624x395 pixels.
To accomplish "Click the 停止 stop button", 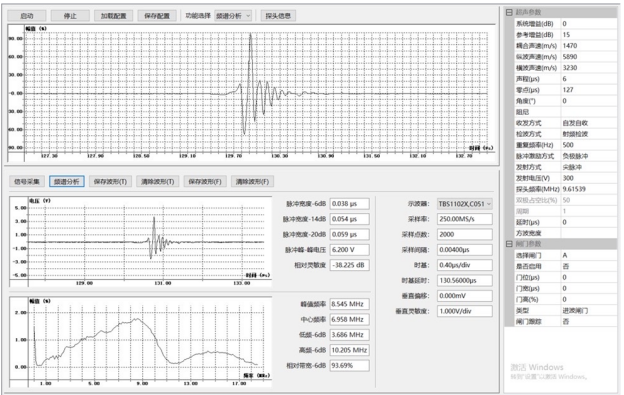I will [70, 16].
